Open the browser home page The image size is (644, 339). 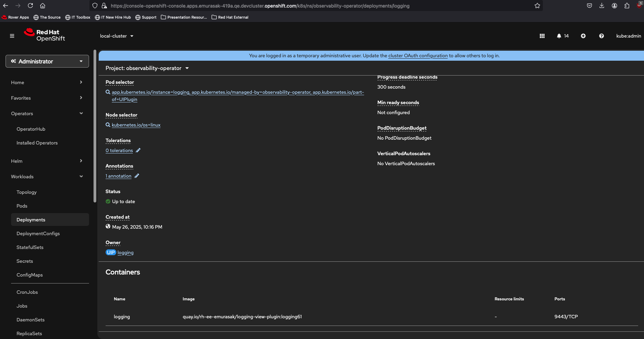coord(43,6)
